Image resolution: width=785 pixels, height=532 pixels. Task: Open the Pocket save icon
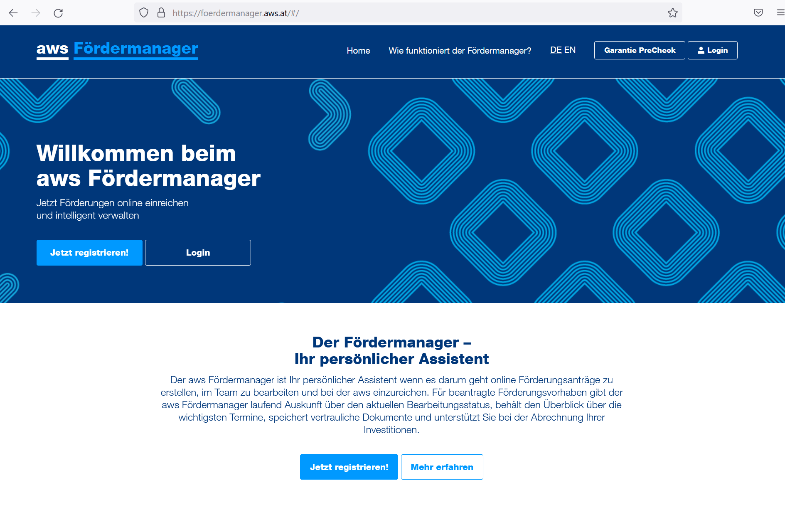click(758, 13)
